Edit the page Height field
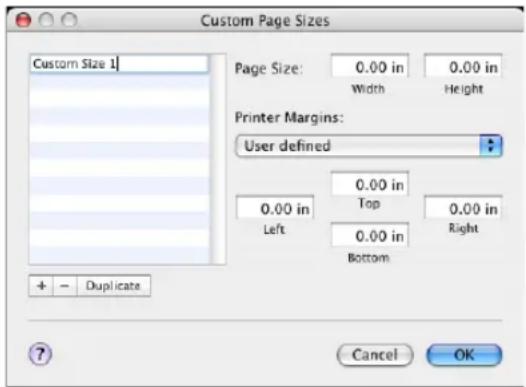Screen dimensions: 526x387 463,66
